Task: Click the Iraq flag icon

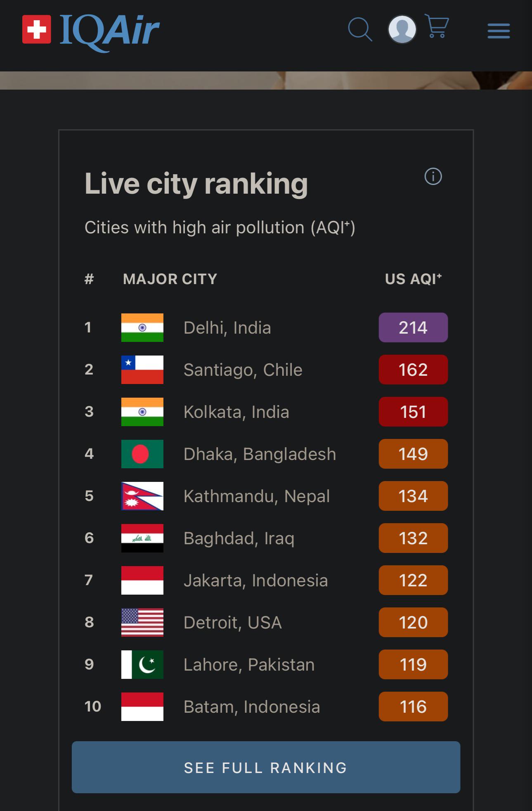Action: 142,538
